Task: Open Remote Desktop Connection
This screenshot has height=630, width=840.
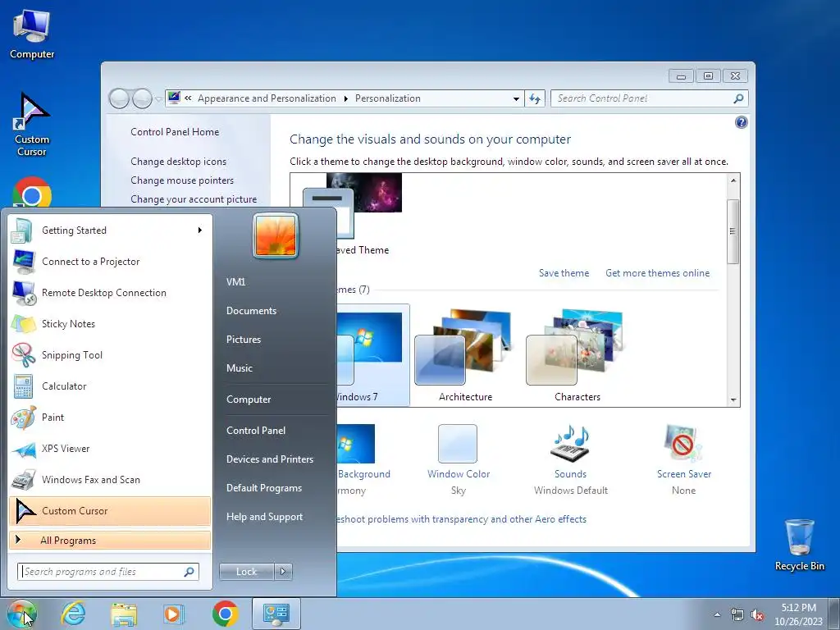Action: click(110, 293)
